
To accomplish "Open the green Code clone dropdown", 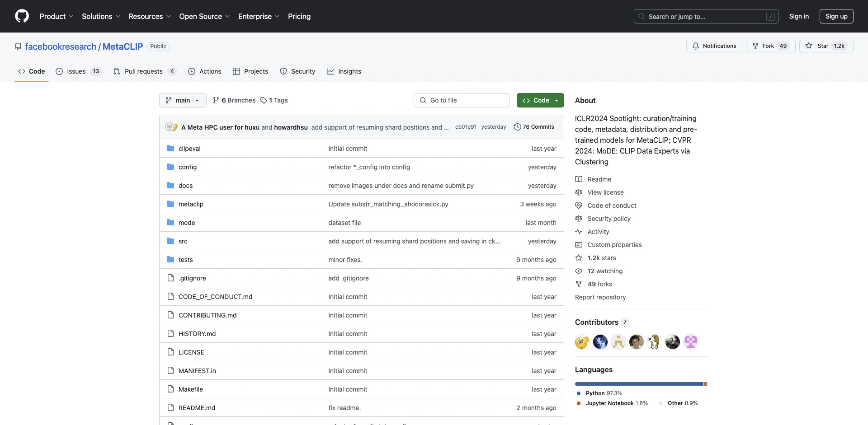I will [540, 100].
